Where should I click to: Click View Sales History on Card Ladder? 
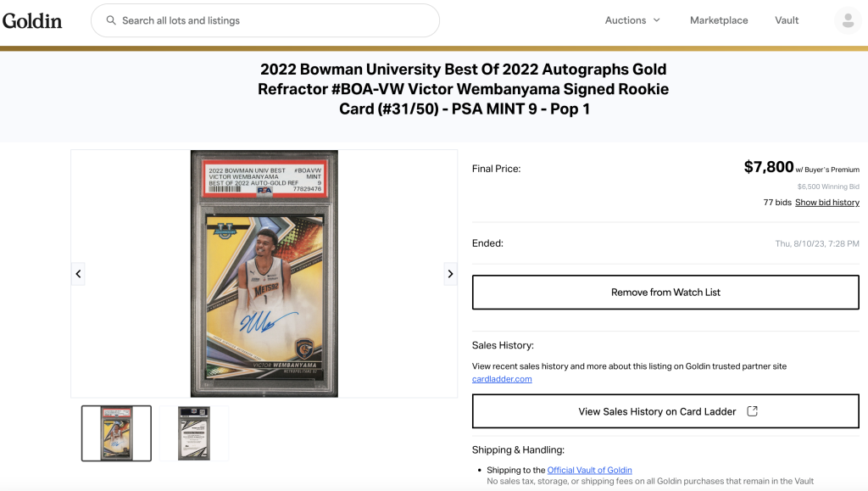[x=665, y=411]
